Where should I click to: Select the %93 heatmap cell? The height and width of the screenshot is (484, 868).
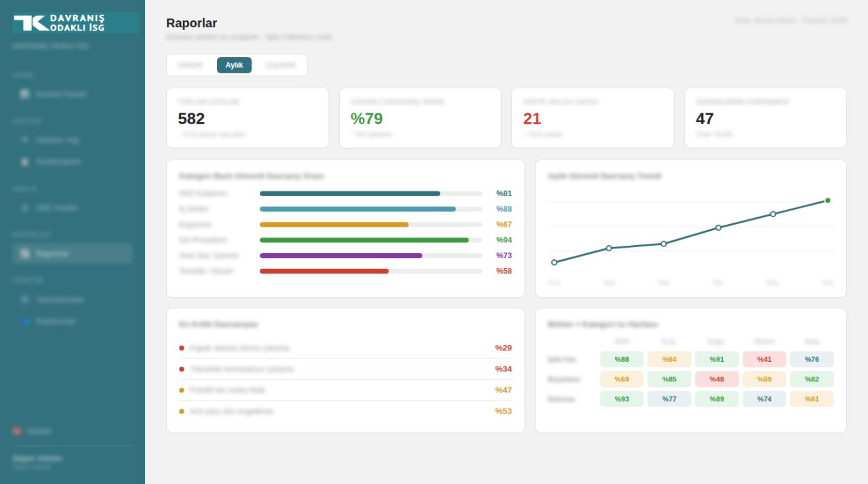622,398
